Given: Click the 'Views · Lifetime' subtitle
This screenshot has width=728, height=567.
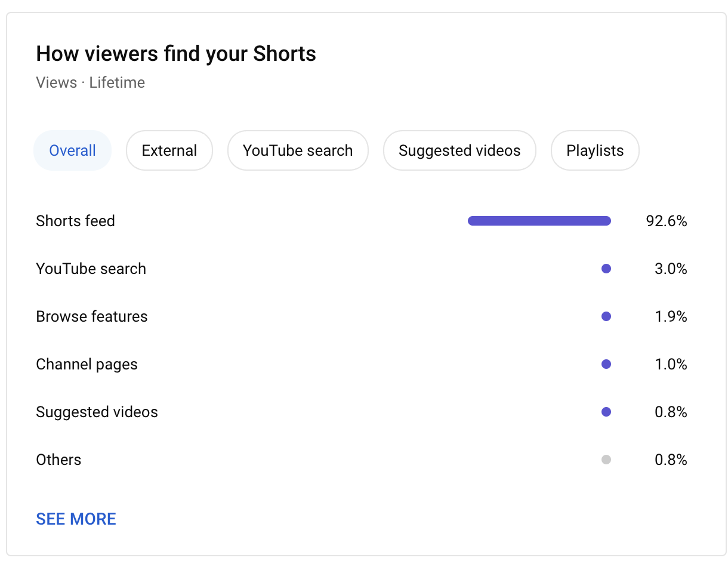Looking at the screenshot, I should [x=90, y=82].
